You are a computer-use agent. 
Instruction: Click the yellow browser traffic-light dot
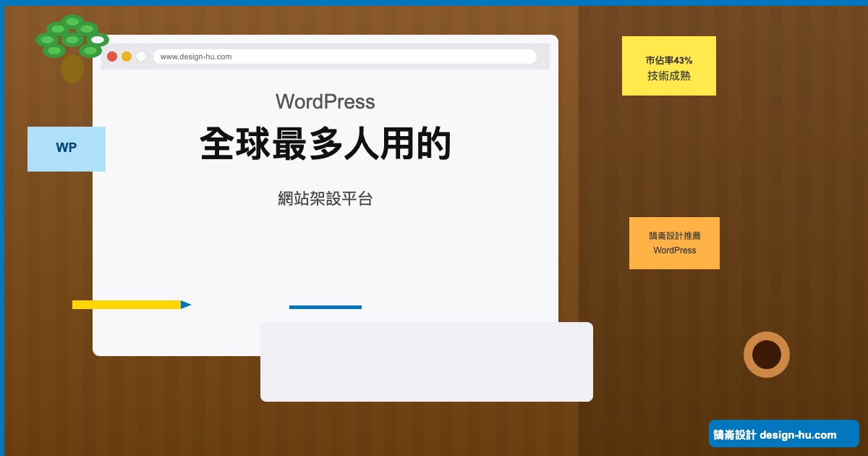pos(125,55)
